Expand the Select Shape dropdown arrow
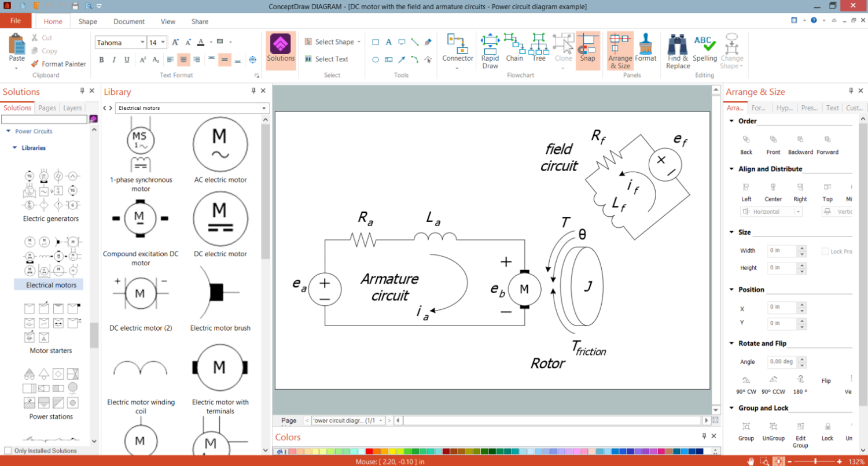The height and width of the screenshot is (466, 868). (359, 42)
